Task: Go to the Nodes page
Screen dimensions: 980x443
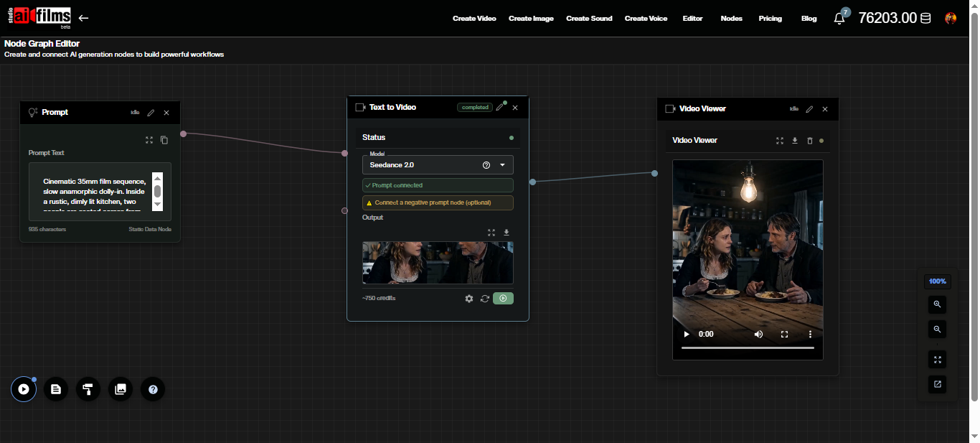Action: [731, 18]
